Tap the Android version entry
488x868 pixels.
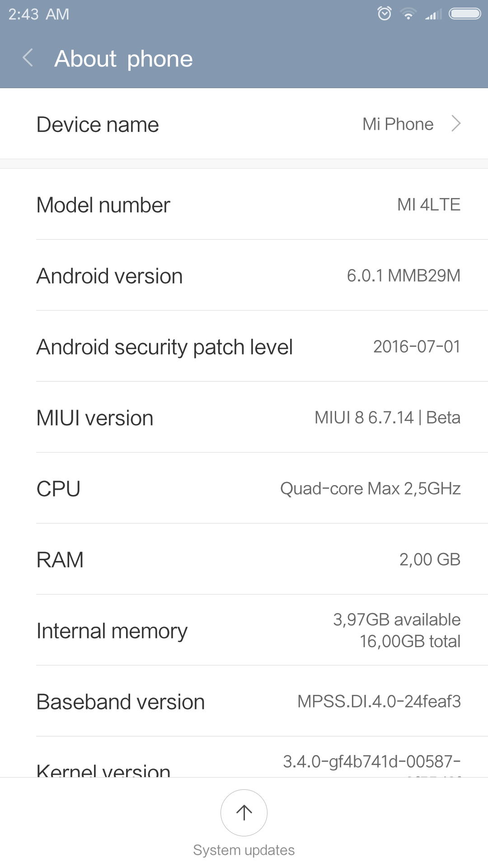pos(244,276)
